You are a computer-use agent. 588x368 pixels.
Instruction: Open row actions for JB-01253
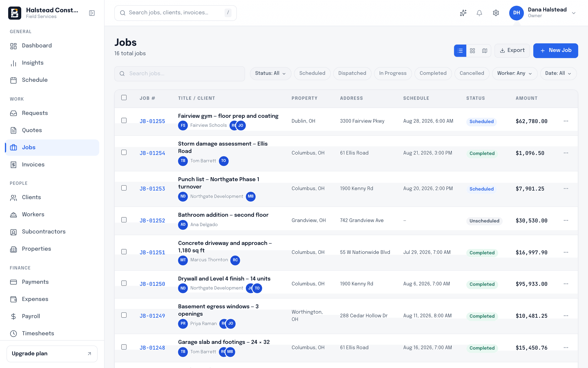(566, 188)
